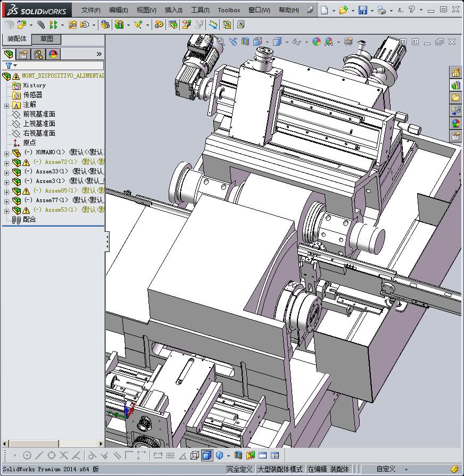Open the FeatureManager design tree tab
The image size is (464, 476).
pos(9,54)
